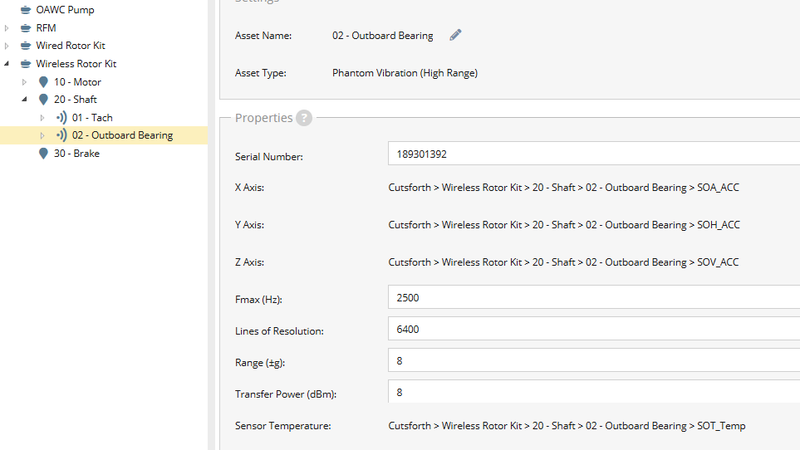Collapse the 20 - Shaft node

[x=24, y=99]
